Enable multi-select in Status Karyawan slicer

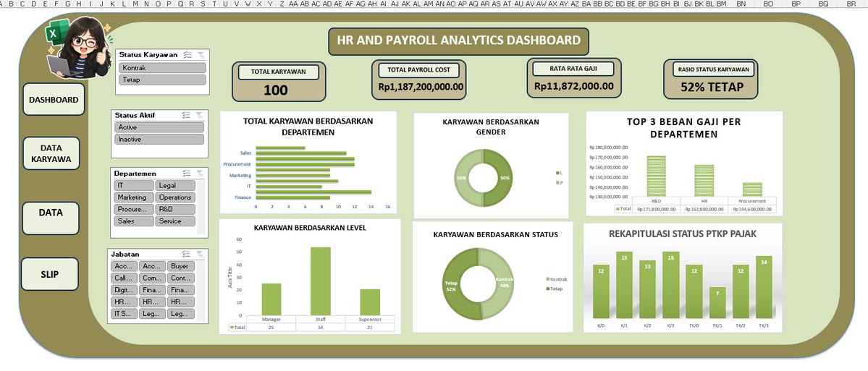(x=187, y=55)
